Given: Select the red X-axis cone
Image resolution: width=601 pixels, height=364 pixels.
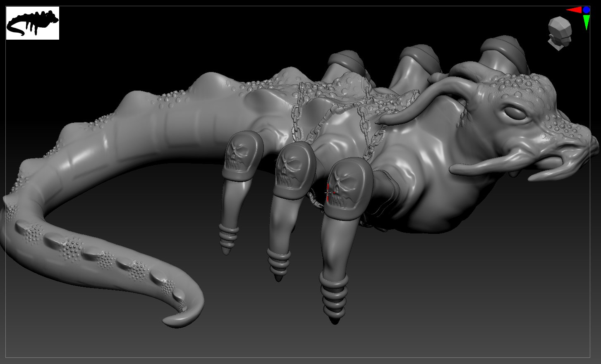Looking at the screenshot, I should coord(574,10).
